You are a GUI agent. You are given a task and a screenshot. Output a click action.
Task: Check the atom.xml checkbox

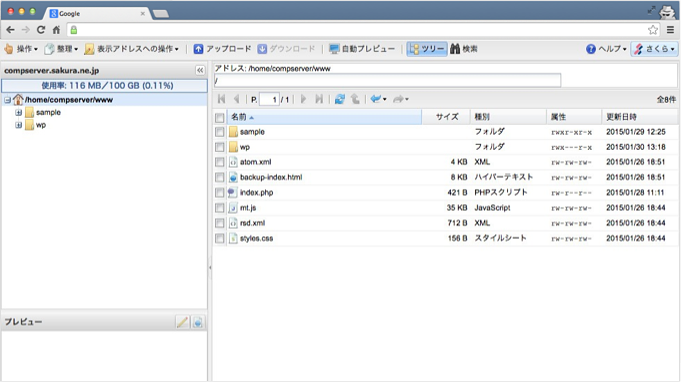click(220, 162)
